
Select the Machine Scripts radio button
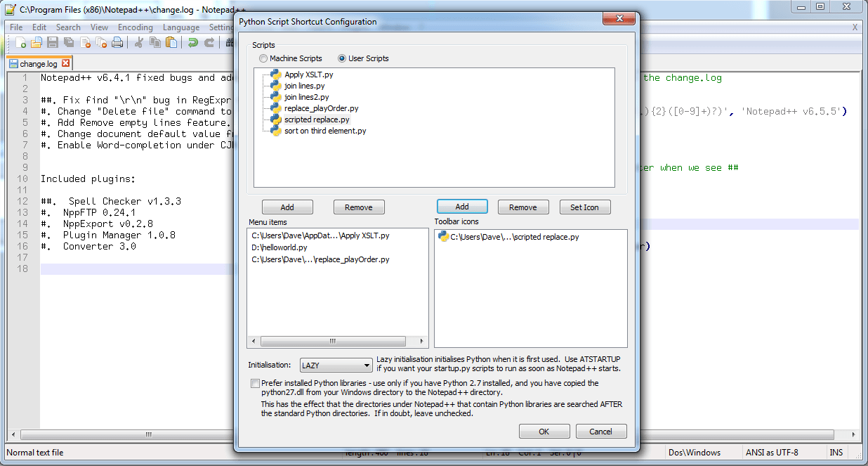click(x=263, y=58)
